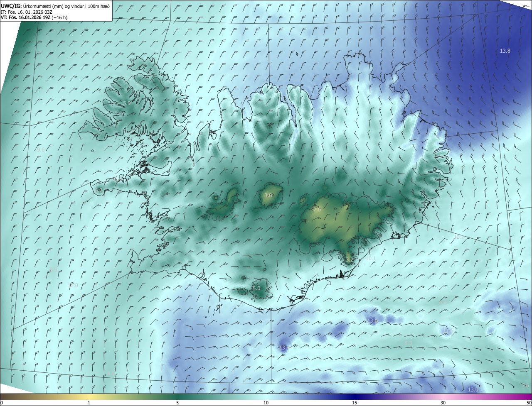The height and width of the screenshot is (406, 532).
Task: Click the '5.0' value near the south coast glacier
Action: click(x=256, y=288)
